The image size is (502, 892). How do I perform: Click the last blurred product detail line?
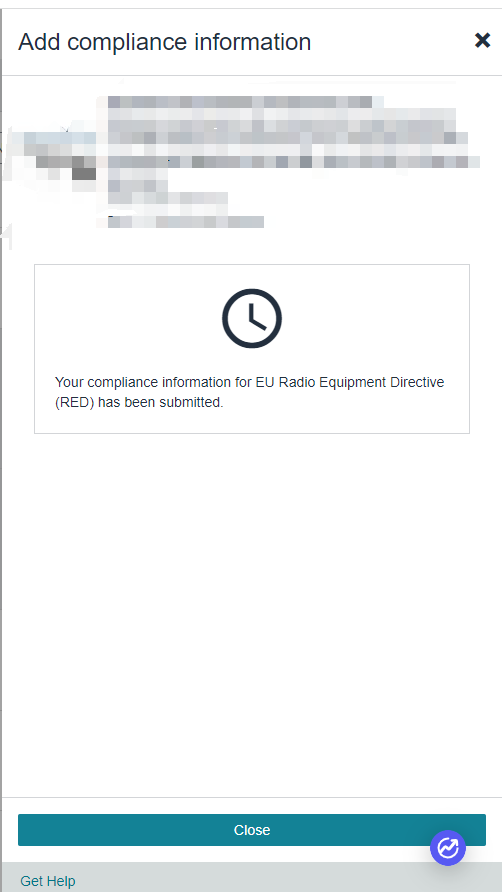tap(186, 222)
